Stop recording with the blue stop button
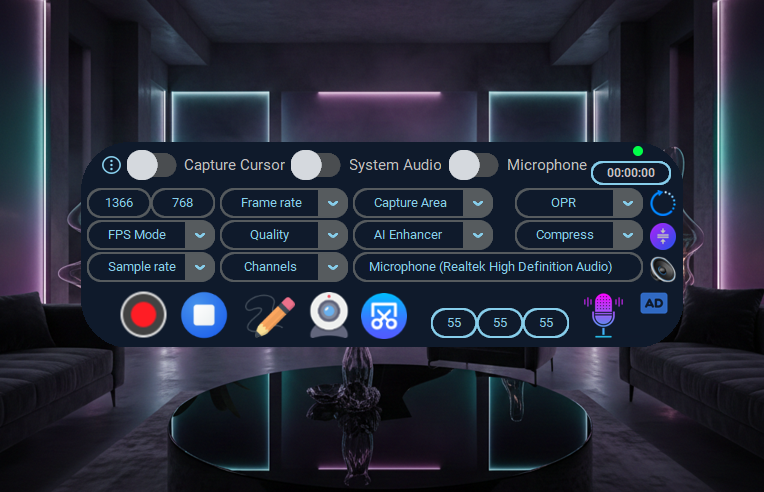 204,315
